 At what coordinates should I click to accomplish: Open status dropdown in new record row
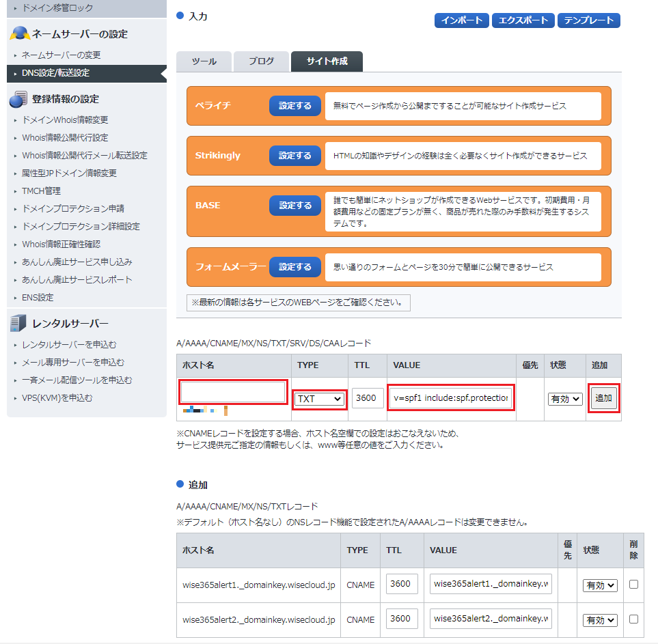pyautogui.click(x=565, y=398)
